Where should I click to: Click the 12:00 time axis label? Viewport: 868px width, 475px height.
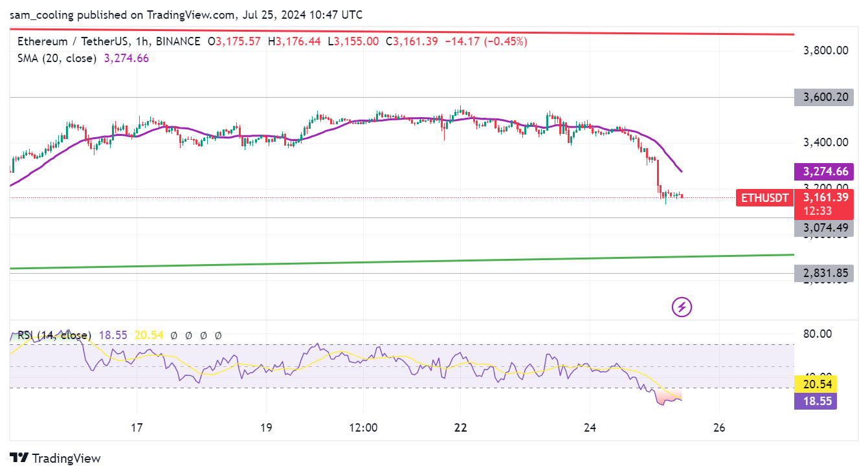point(363,428)
